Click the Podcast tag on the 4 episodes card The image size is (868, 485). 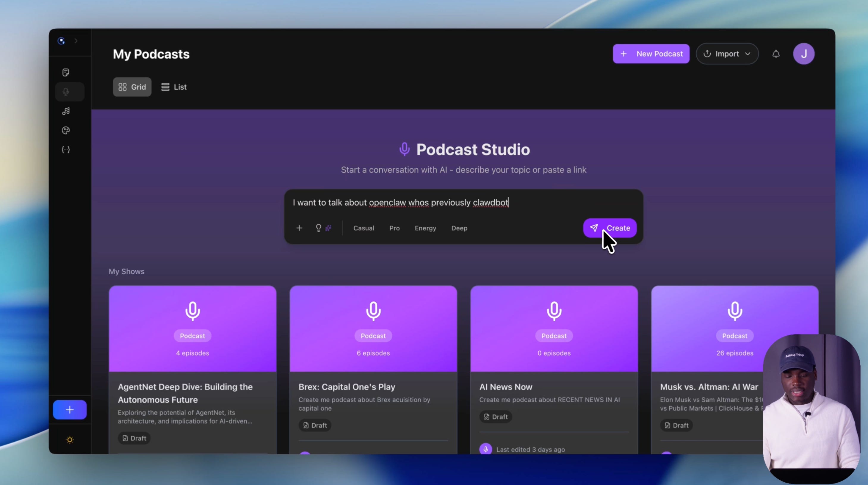[192, 336]
